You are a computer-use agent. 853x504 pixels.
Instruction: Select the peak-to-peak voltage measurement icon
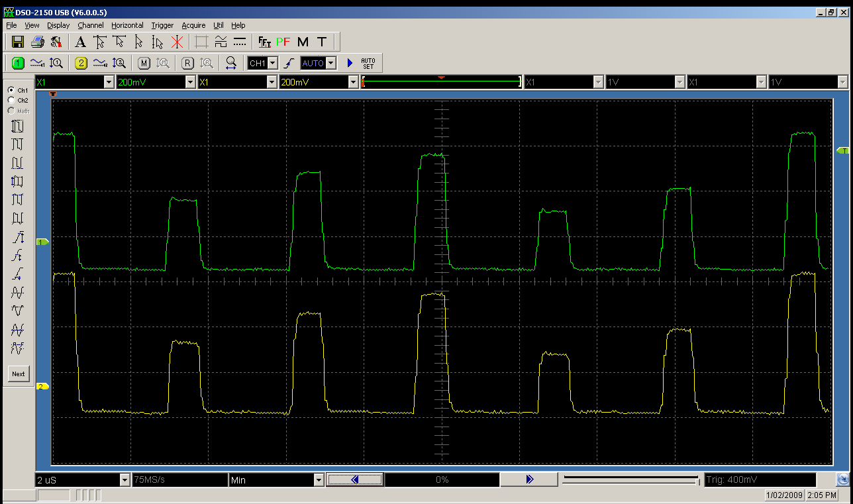[17, 126]
